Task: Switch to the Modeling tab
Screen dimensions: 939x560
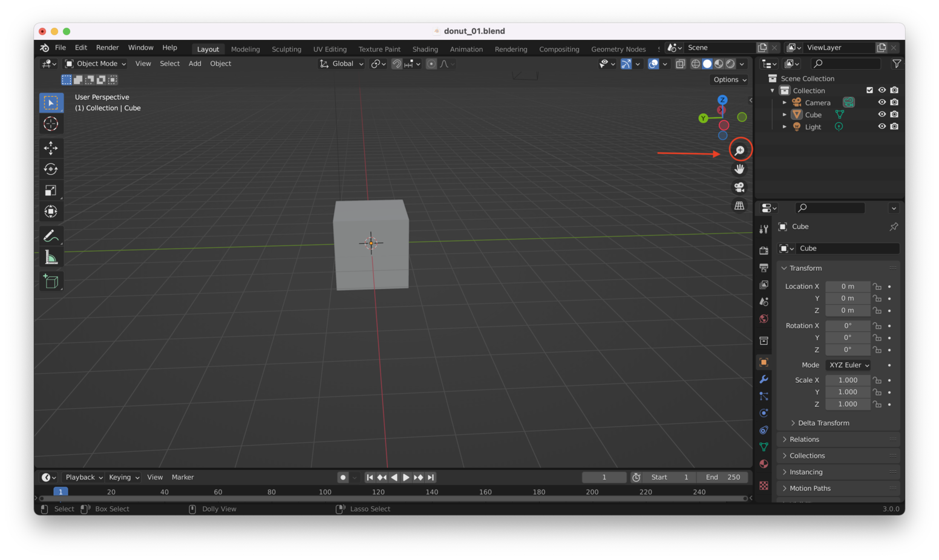Action: (246, 49)
